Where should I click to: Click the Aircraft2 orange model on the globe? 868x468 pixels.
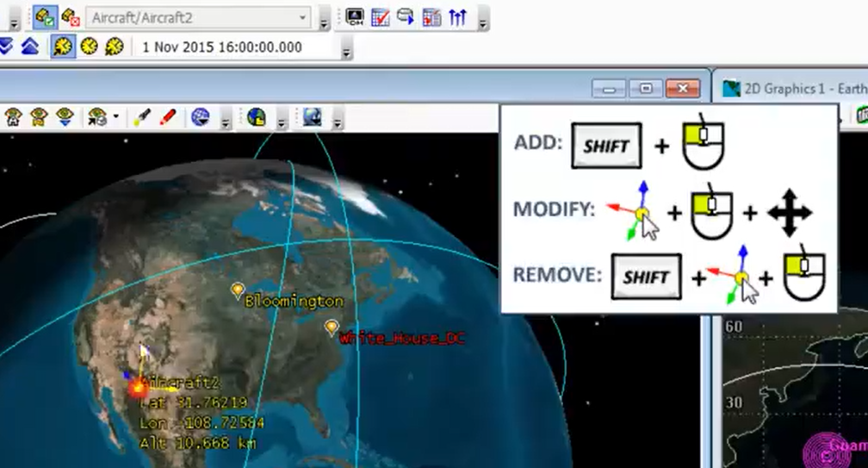click(x=137, y=387)
